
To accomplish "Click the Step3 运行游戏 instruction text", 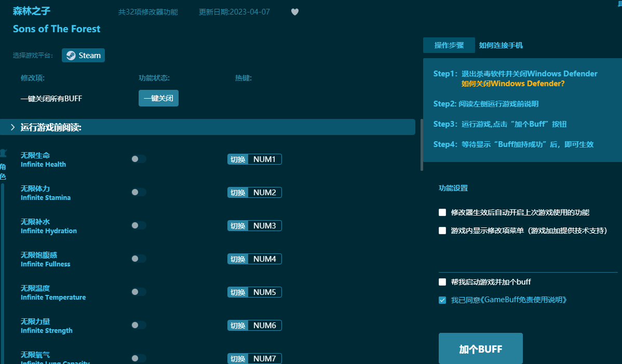I will 500,124.
